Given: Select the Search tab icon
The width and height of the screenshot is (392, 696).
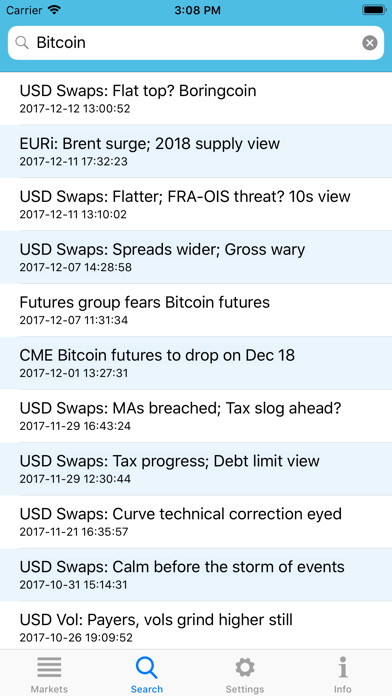Looking at the screenshot, I should (x=147, y=668).
